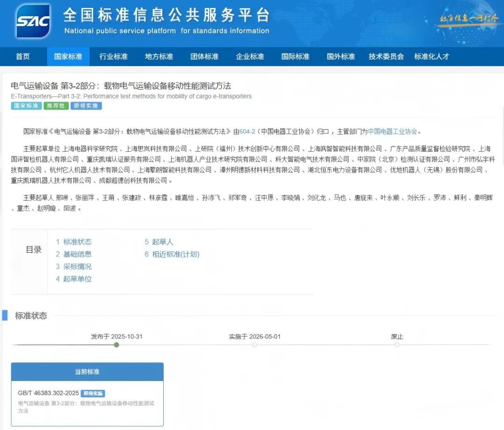This screenshot has width=504, height=430.
Task: Click the 国家标准 blue badge
Action: tap(26, 106)
